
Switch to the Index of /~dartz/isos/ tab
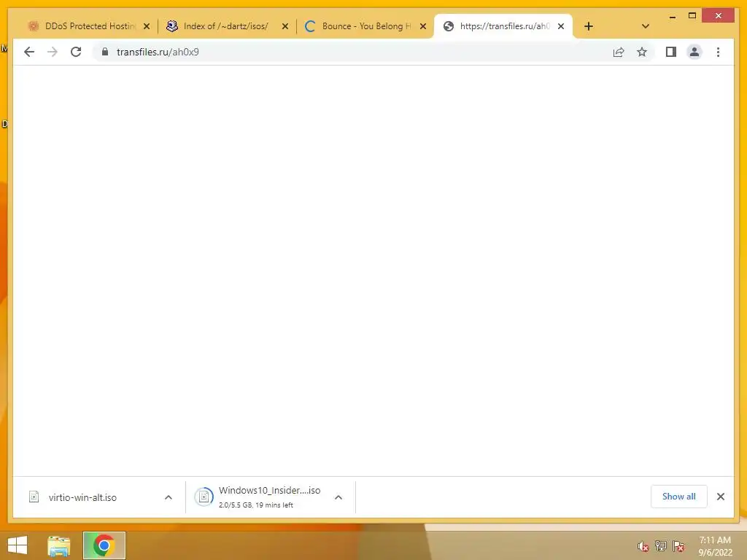pyautogui.click(x=227, y=26)
